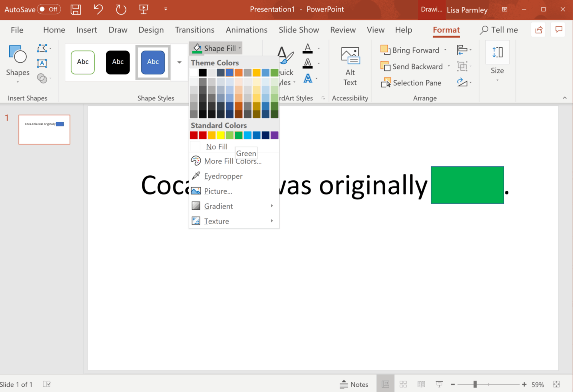Click the Text Outline letter A icon
573x392 pixels.
(x=308, y=63)
